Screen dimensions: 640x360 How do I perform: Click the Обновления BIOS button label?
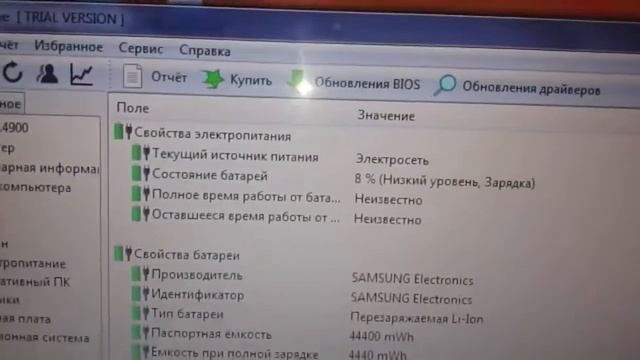(x=367, y=84)
